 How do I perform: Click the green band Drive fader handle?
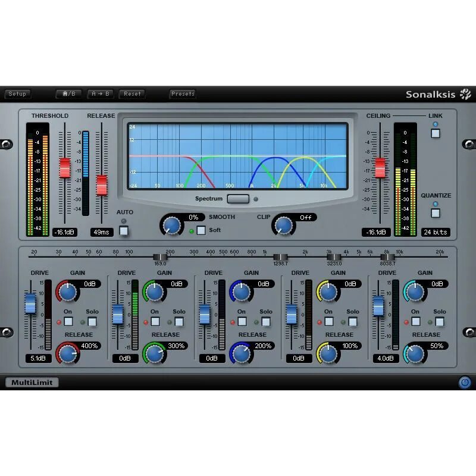[x=118, y=314]
